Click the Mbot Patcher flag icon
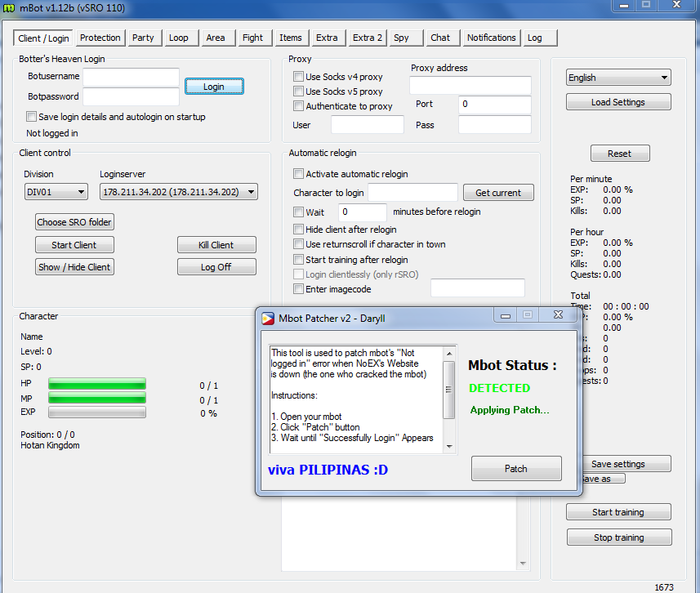 tap(268, 319)
